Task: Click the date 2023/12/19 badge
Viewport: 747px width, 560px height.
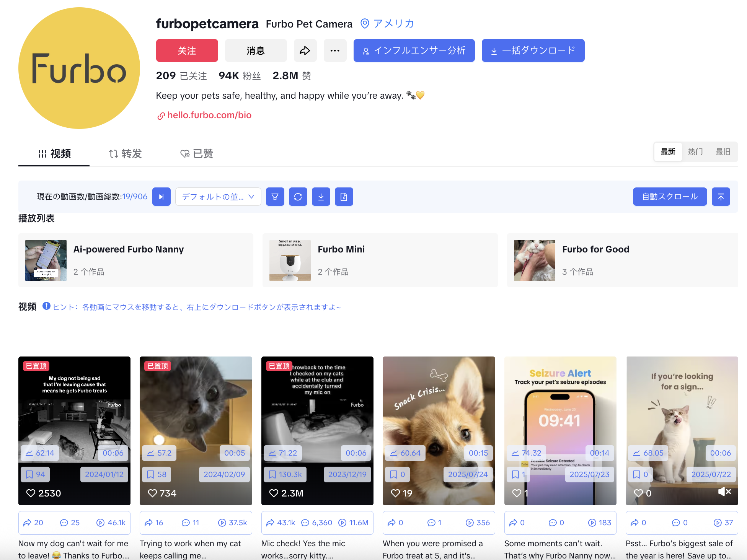Action: click(x=347, y=474)
